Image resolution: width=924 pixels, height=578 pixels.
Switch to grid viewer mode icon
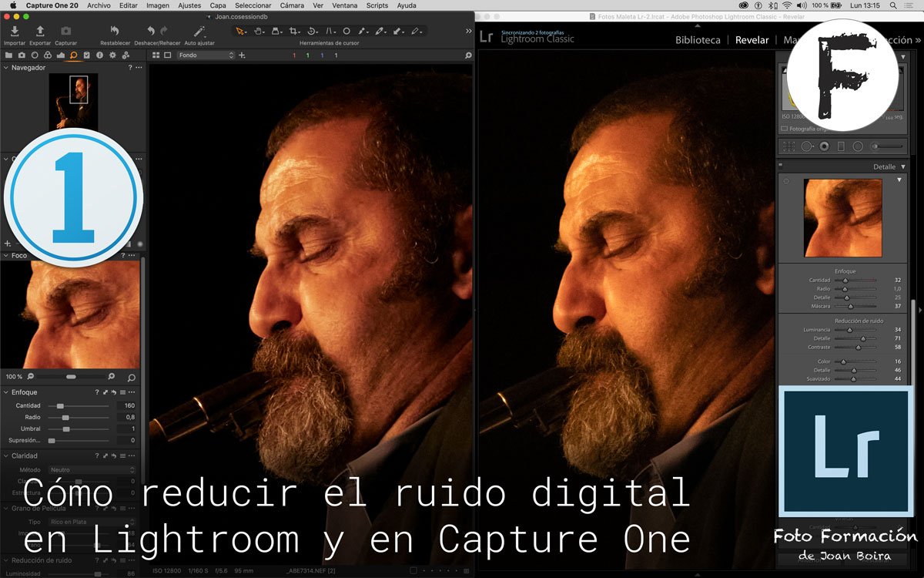pyautogui.click(x=156, y=55)
